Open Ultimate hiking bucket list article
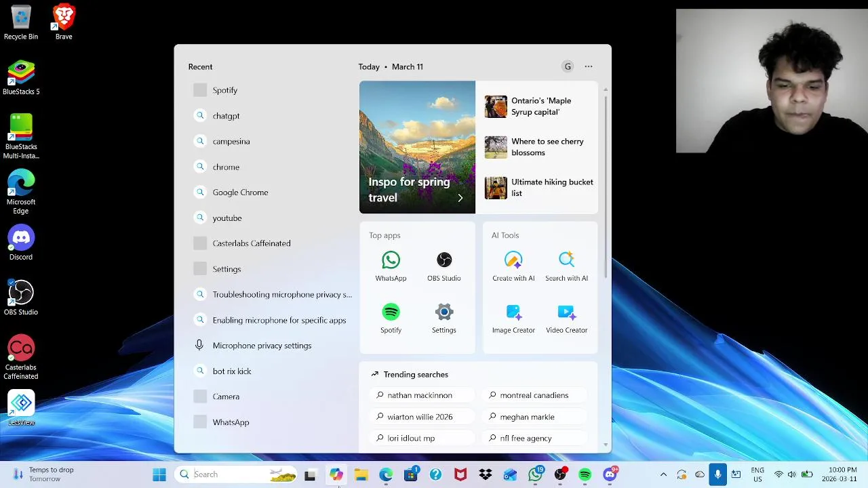This screenshot has height=488, width=868. [540, 188]
